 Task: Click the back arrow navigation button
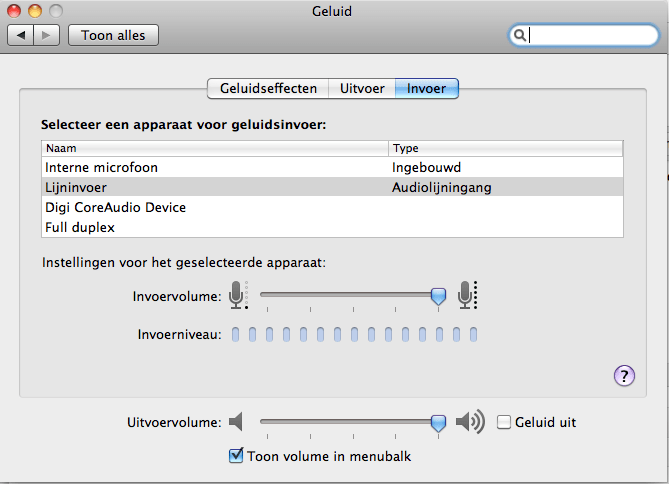pyautogui.click(x=20, y=35)
